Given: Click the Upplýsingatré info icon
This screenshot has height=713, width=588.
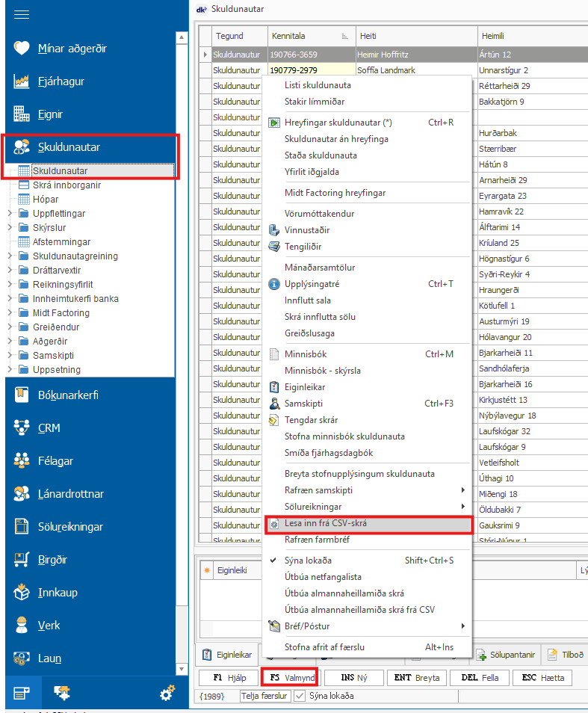Looking at the screenshot, I should pyautogui.click(x=273, y=284).
